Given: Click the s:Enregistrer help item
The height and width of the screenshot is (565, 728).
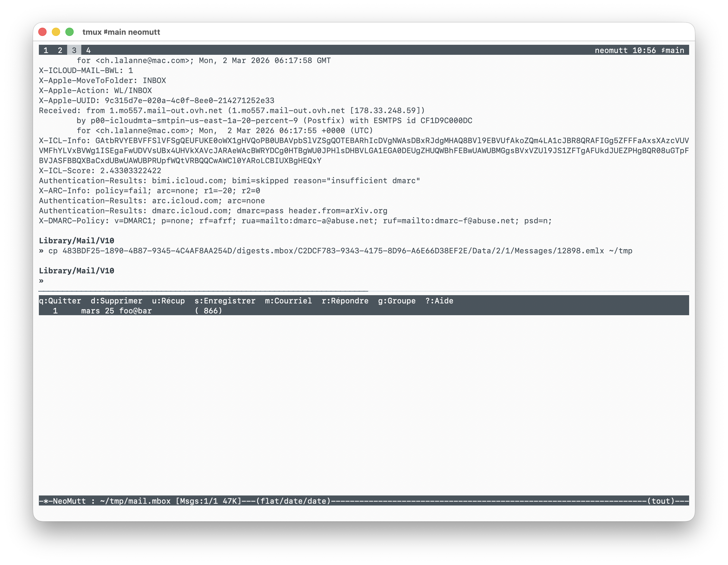Looking at the screenshot, I should (x=225, y=301).
